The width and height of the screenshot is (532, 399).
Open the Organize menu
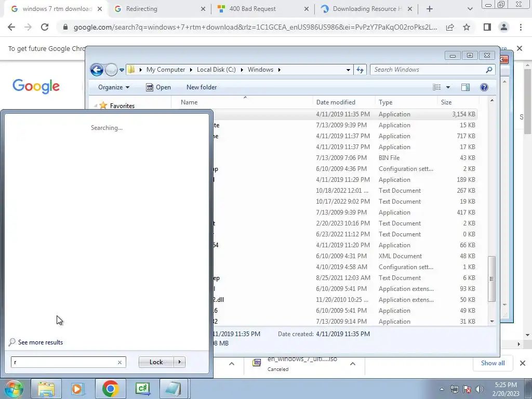click(x=114, y=87)
